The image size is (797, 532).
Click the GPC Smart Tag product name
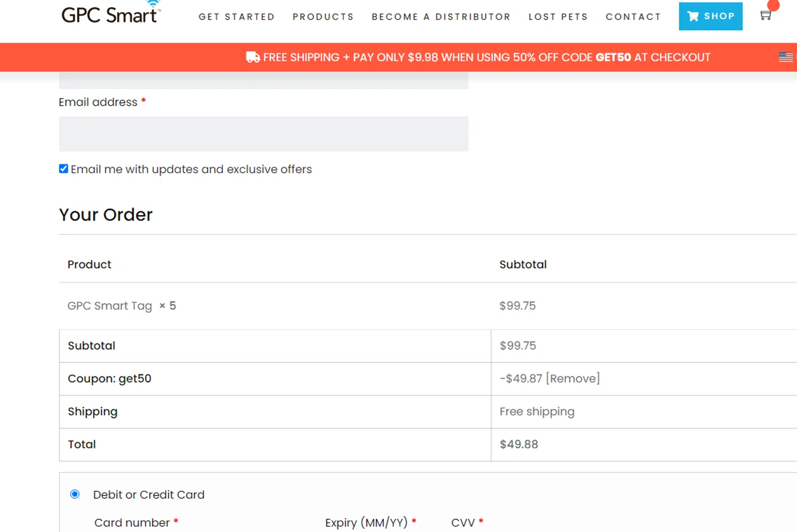pos(110,306)
